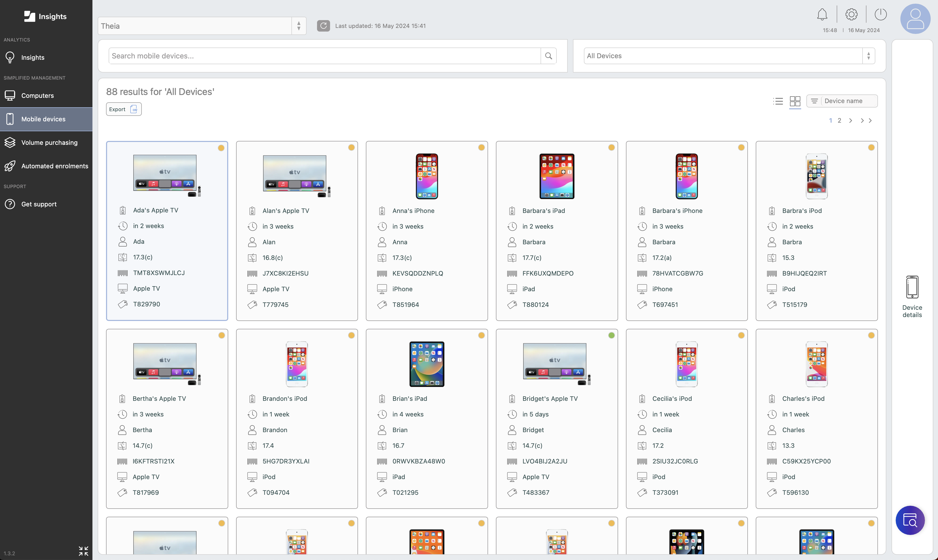Click Insights logo in sidebar header
938x560 pixels.
coord(45,16)
